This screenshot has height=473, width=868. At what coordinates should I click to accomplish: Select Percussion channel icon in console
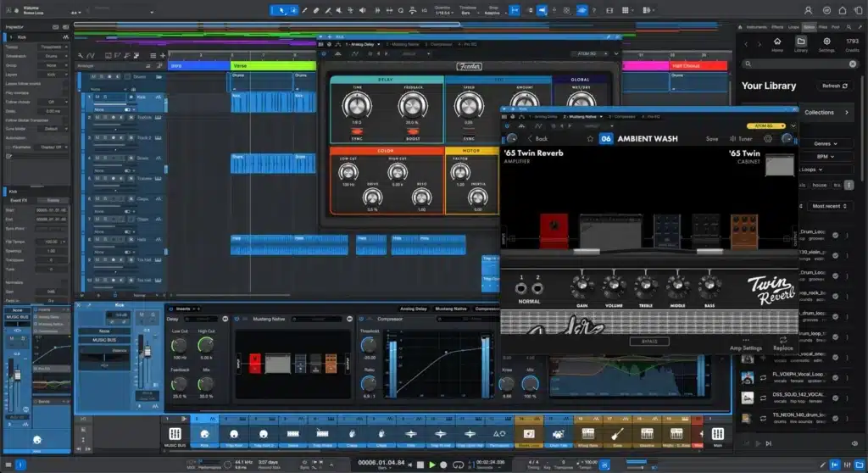click(499, 434)
